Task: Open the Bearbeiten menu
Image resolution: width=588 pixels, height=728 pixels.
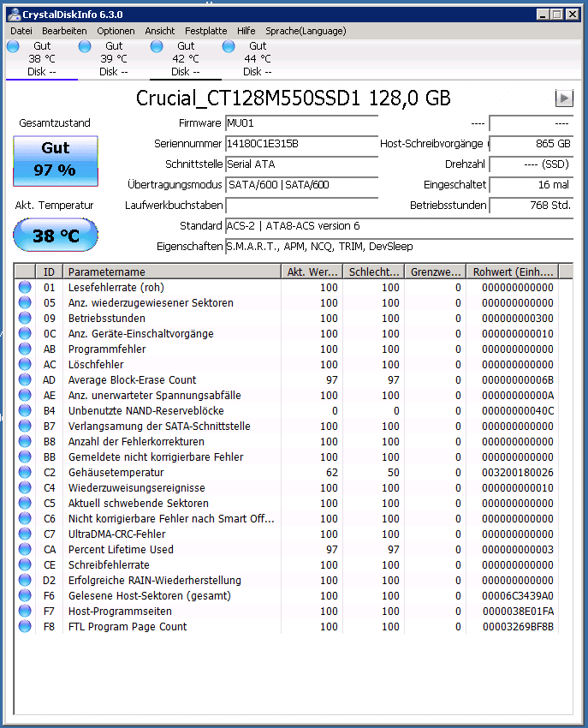Action: click(64, 31)
